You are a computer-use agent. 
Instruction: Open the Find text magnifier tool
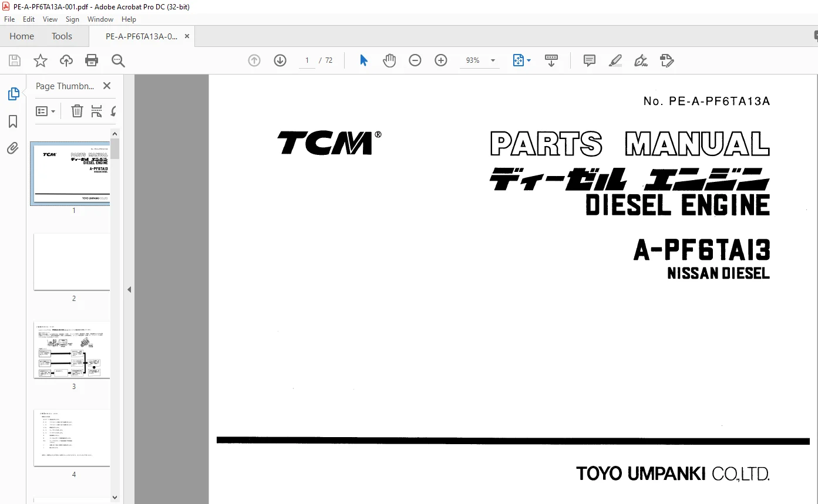118,60
